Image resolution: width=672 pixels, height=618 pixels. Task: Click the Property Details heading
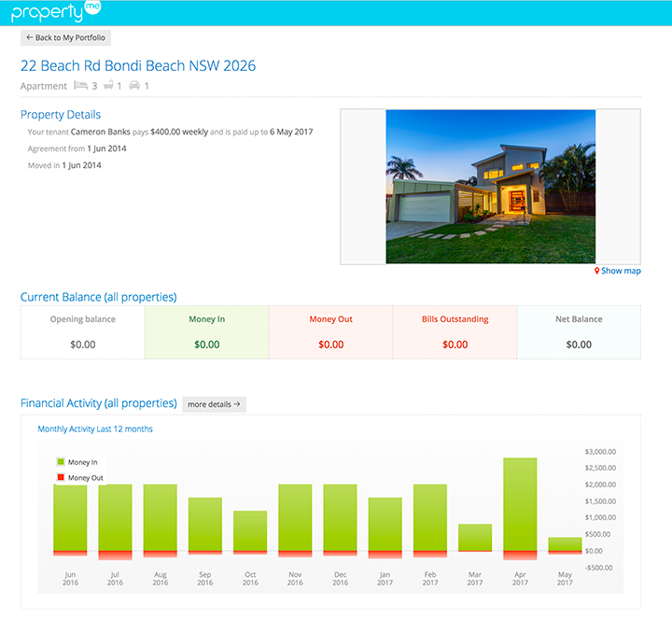(x=61, y=115)
